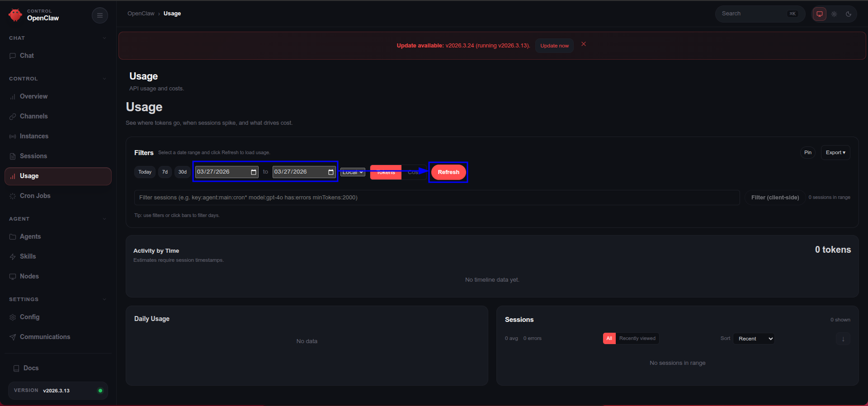This screenshot has width=868, height=406.
Task: Click the OpenClaw logo icon
Action: click(x=15, y=15)
